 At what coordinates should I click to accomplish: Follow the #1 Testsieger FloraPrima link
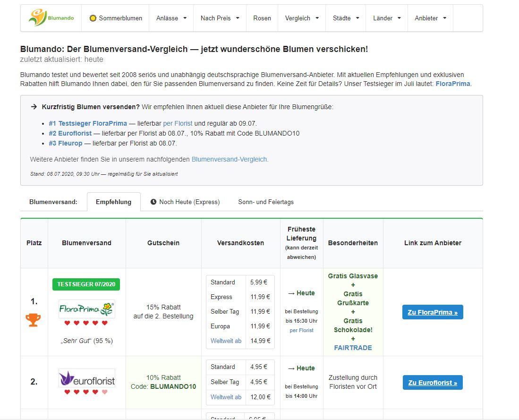tap(88, 123)
